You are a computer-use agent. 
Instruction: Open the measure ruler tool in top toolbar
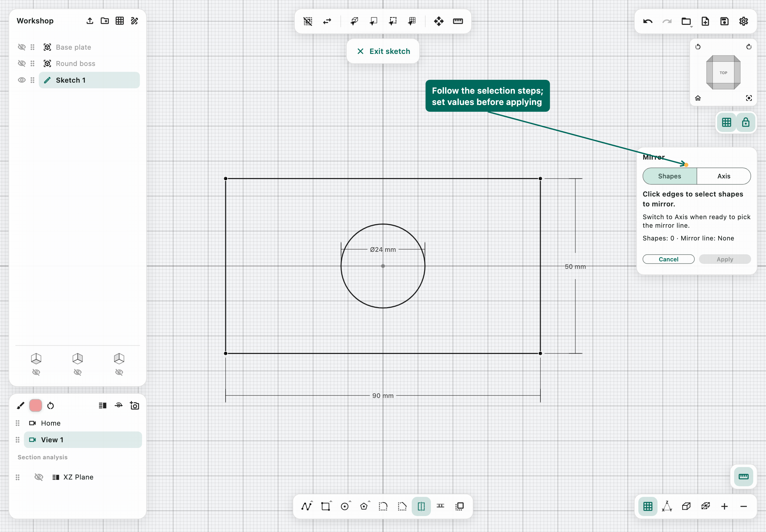[458, 21]
